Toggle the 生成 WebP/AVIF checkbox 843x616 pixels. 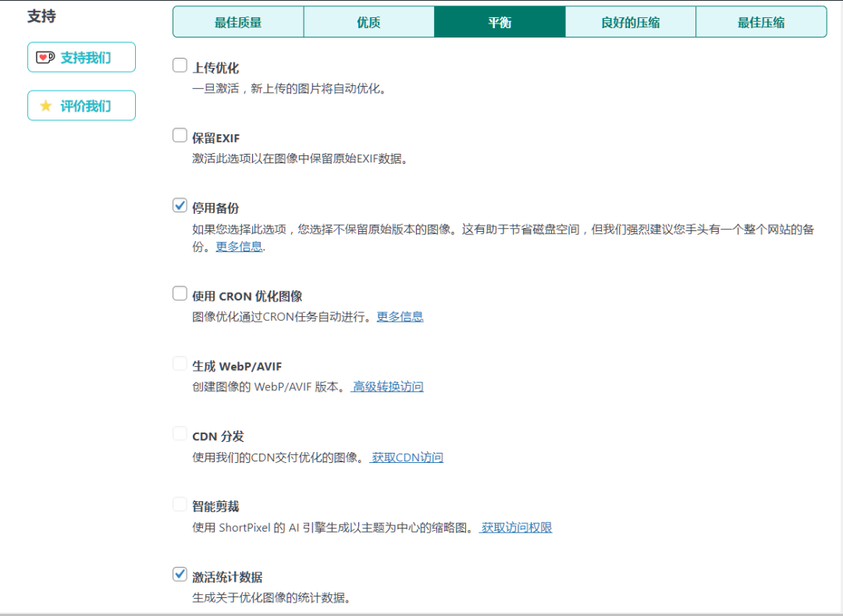click(180, 365)
